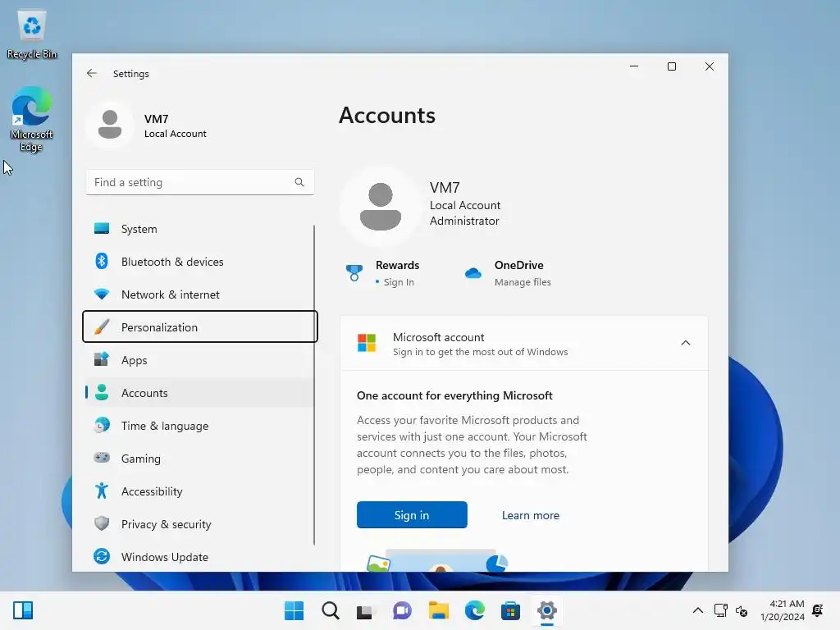Open the Learn more link
The height and width of the screenshot is (630, 840).
pyautogui.click(x=531, y=515)
